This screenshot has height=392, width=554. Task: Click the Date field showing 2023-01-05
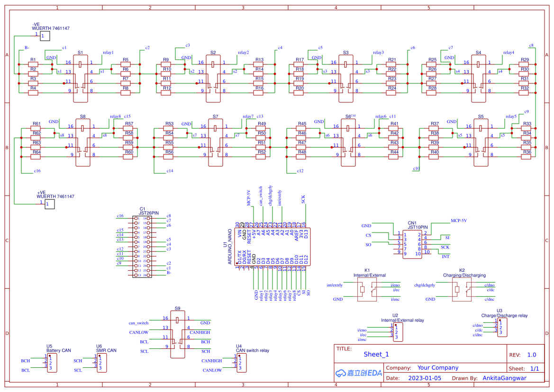426,378
